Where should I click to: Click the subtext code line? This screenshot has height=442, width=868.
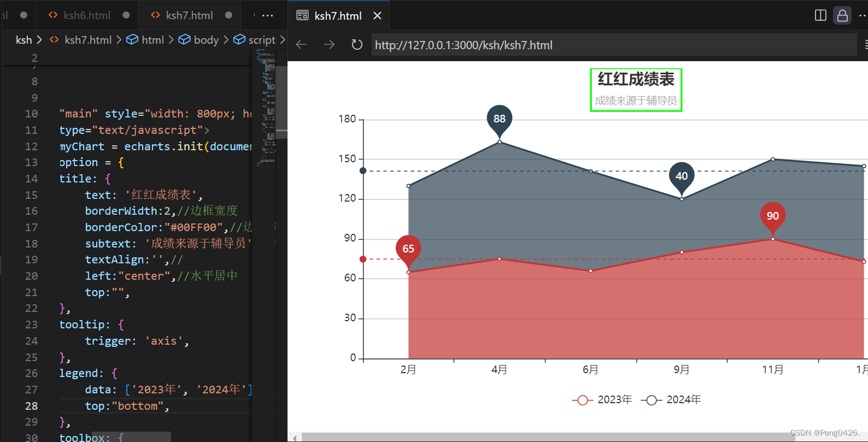[168, 244]
